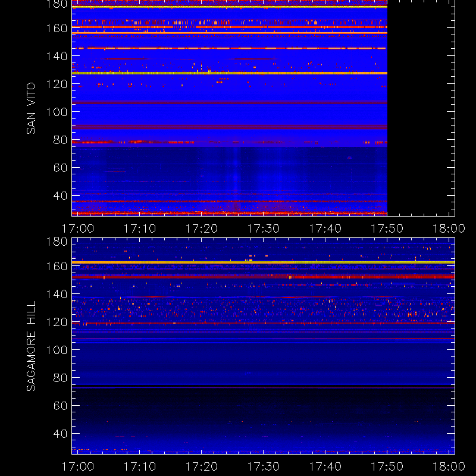Click the 180 frequency label on Sagamore Hill axis
This screenshot has height=476, width=476.
coord(57,242)
